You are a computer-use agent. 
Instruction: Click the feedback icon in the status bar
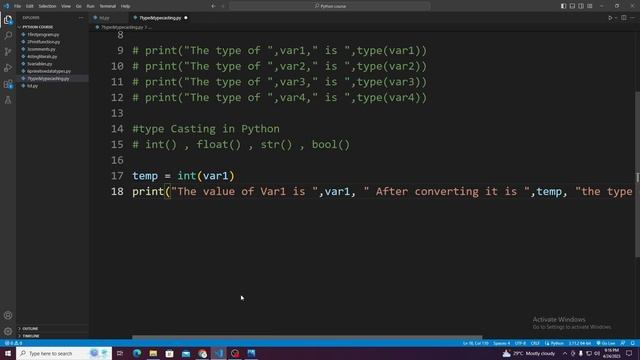click(x=623, y=343)
